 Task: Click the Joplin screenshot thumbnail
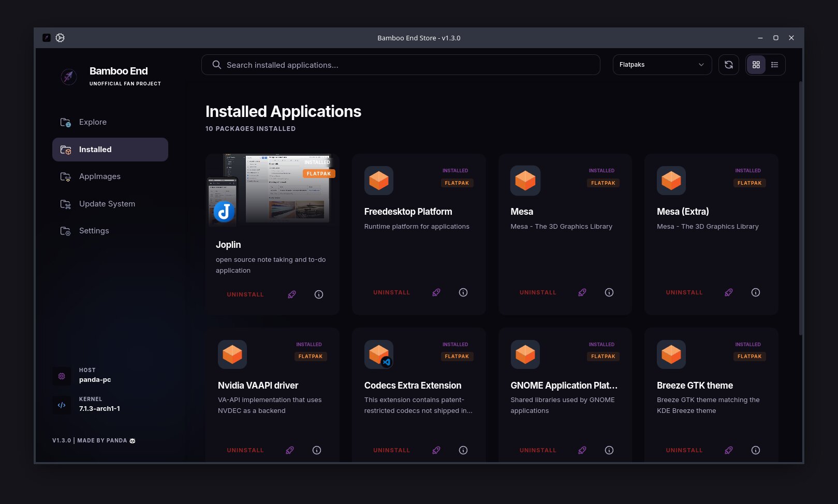[x=272, y=190]
